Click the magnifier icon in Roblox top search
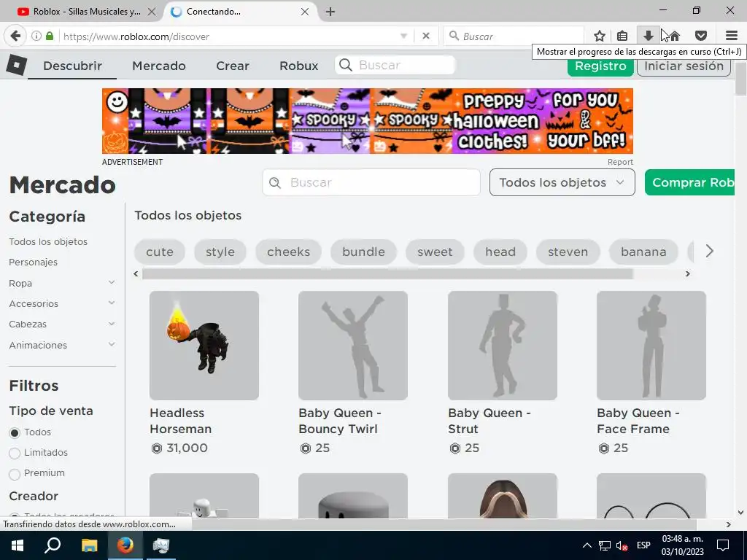The height and width of the screenshot is (560, 747). 346,65
